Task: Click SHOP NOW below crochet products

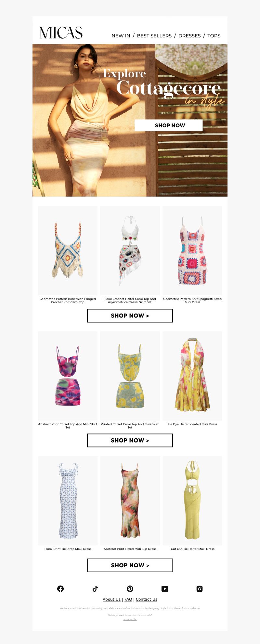Action: point(130,316)
